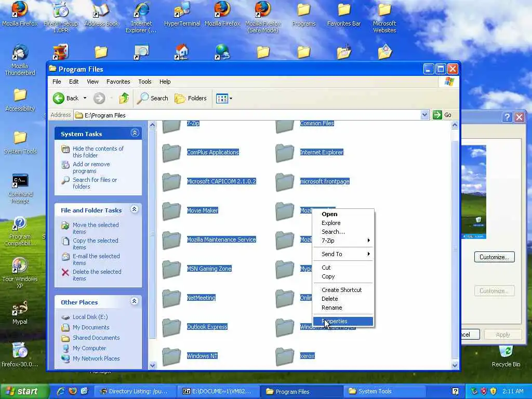This screenshot has height=399, width=532.
Task: Click Delete the selected items
Action: pos(97,275)
